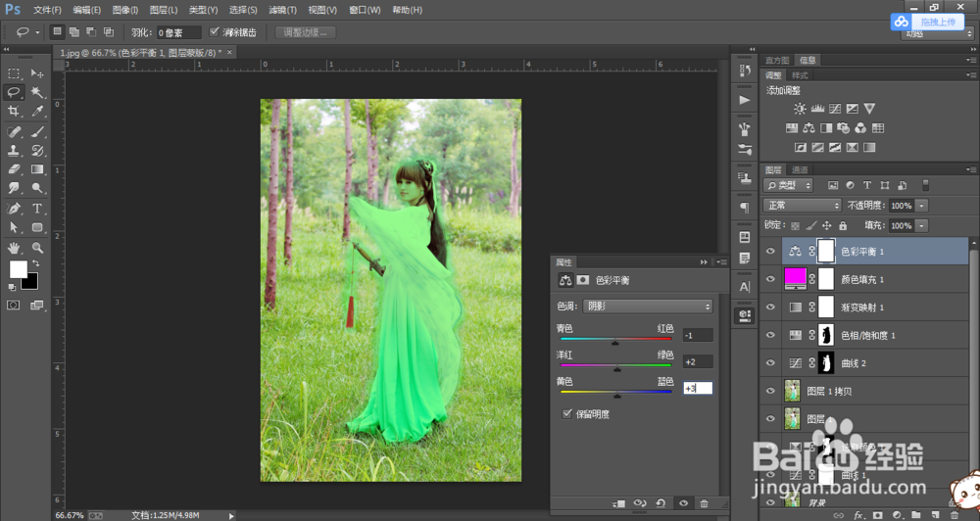980x521 pixels.
Task: Open the 图层(L) menu
Action: [164, 10]
